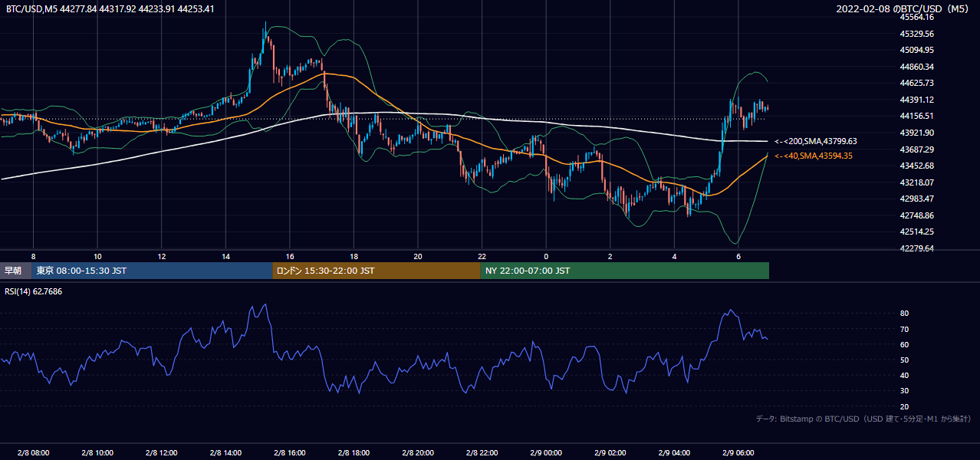Image resolution: width=980 pixels, height=460 pixels.
Task: Select the 東京 08:00-15:30 JST session bar
Action: [152, 271]
